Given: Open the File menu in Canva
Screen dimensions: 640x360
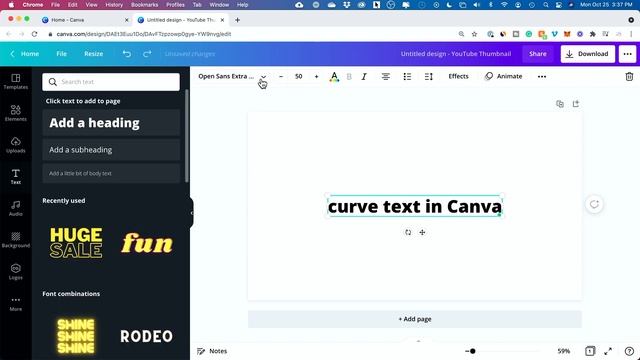Looking at the screenshot, I should click(62, 53).
